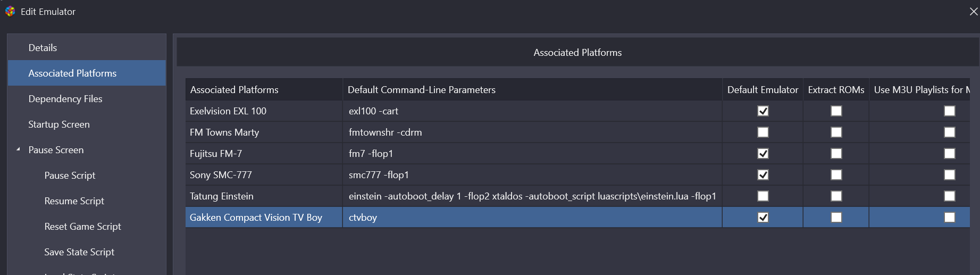This screenshot has width=980, height=275.
Task: Select the FM Towns Marty platform cell
Action: tap(264, 132)
